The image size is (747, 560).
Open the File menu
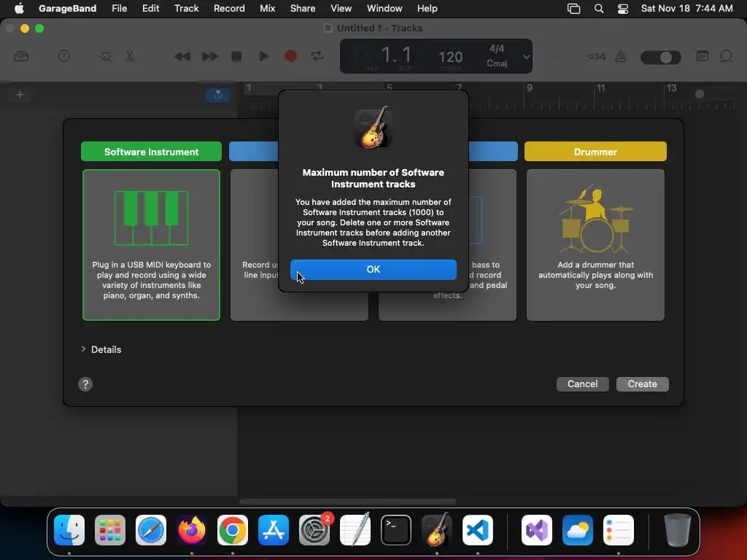click(x=119, y=8)
